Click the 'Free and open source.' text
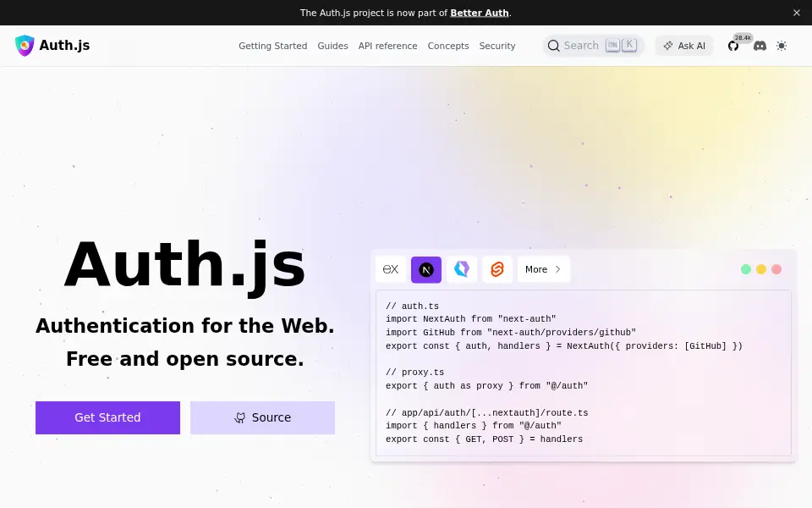The image size is (812, 508). pyautogui.click(x=185, y=359)
